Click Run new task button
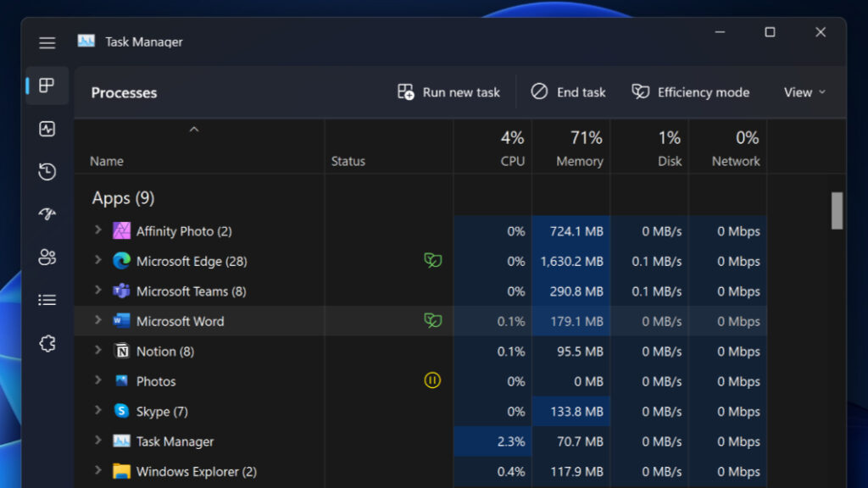 point(448,91)
